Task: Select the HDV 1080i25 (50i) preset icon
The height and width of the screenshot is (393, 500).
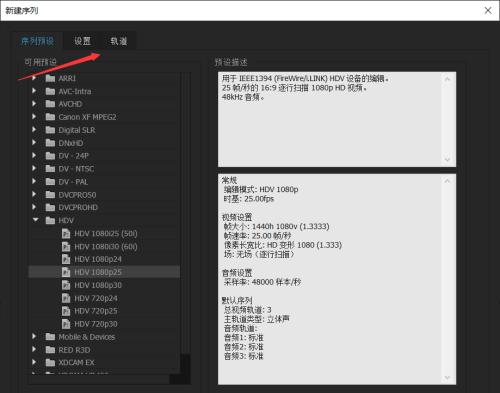Action: (66, 234)
